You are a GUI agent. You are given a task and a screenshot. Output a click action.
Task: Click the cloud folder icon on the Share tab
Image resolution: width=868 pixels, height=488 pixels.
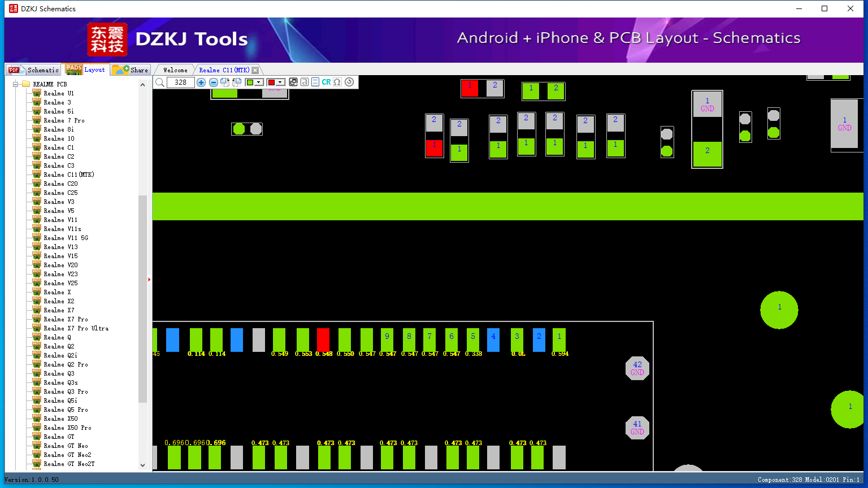click(x=120, y=69)
